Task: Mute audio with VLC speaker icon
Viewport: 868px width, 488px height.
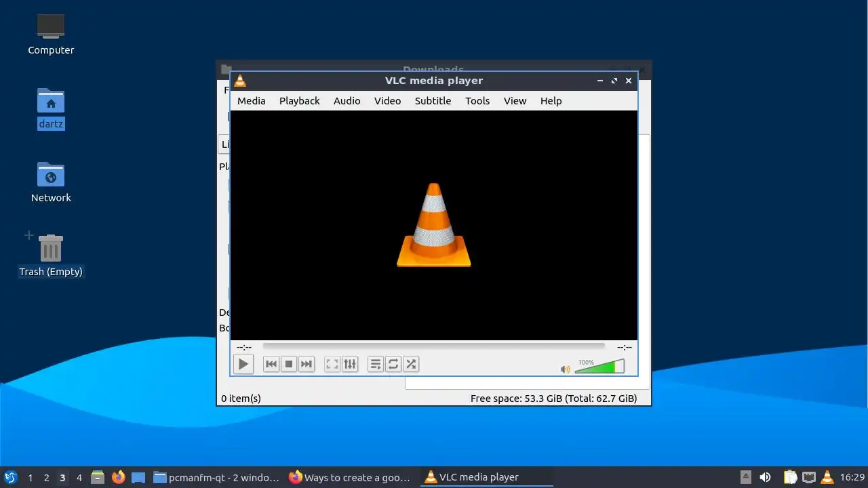Action: 565,369
